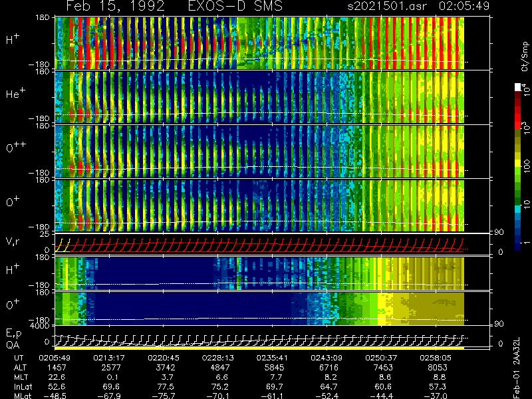The height and width of the screenshot is (399, 532).
Task: Click the date title Feb 15, 1992
Action: [115, 7]
